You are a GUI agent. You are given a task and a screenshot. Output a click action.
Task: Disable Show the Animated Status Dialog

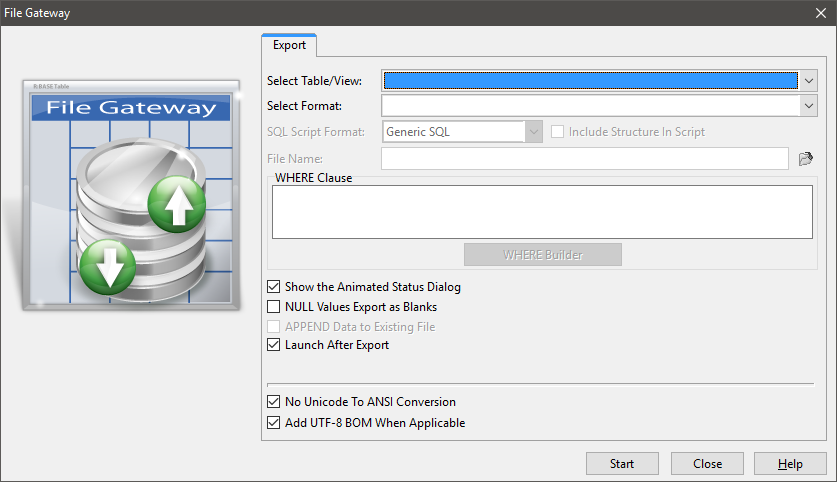[x=275, y=287]
